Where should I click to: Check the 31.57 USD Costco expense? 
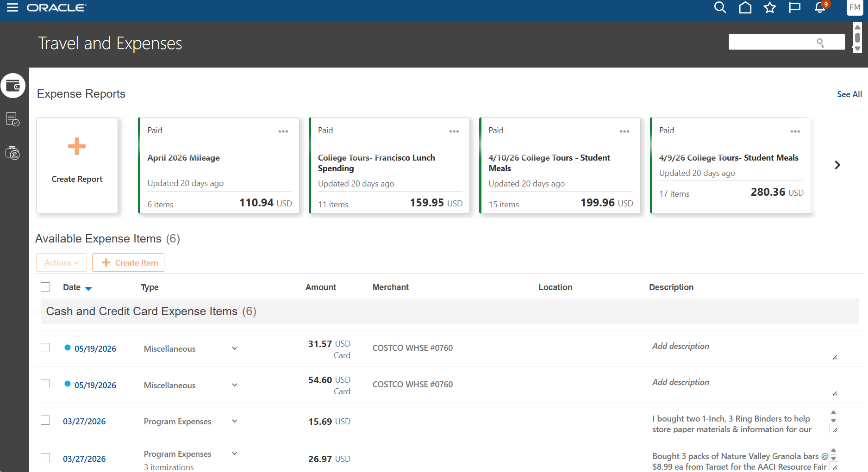point(45,348)
